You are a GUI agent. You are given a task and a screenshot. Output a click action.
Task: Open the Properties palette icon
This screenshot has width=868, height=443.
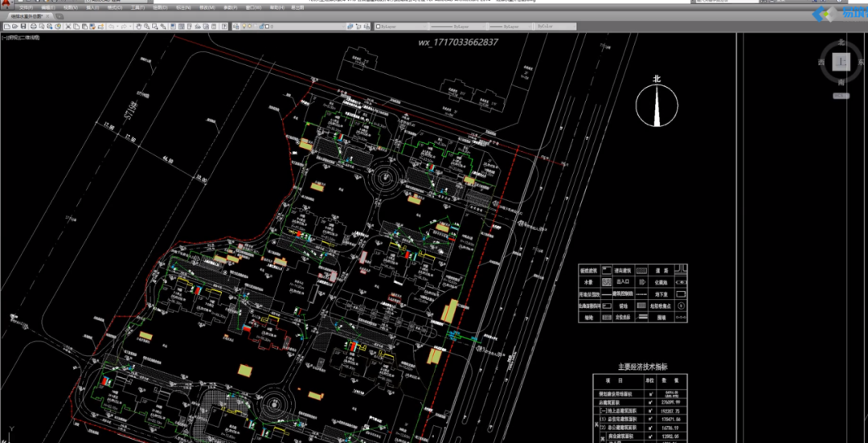173,27
